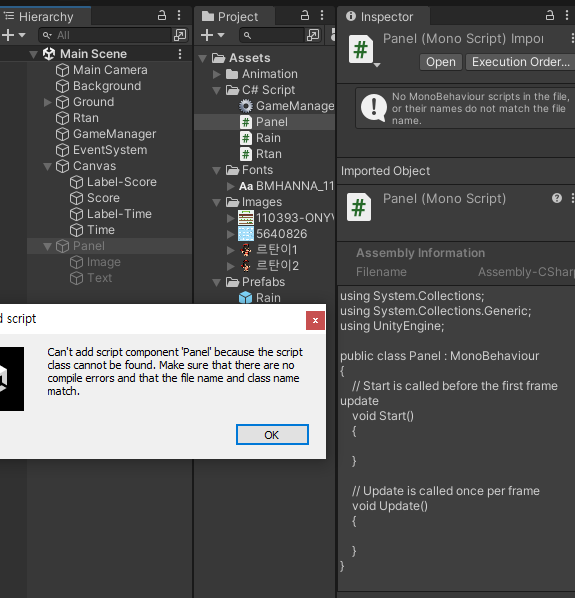Select the Rain prefab cube icon
Image resolution: width=575 pixels, height=598 pixels.
coord(246,297)
